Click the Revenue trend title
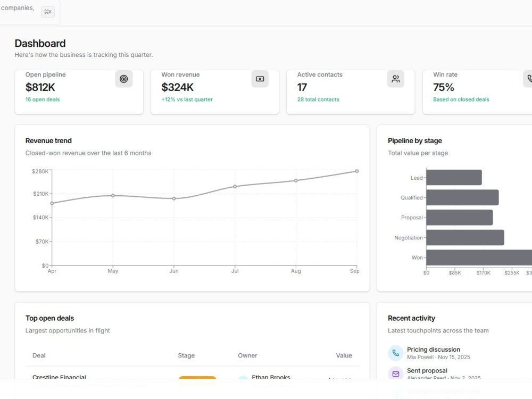The image size is (532, 399). (x=48, y=140)
